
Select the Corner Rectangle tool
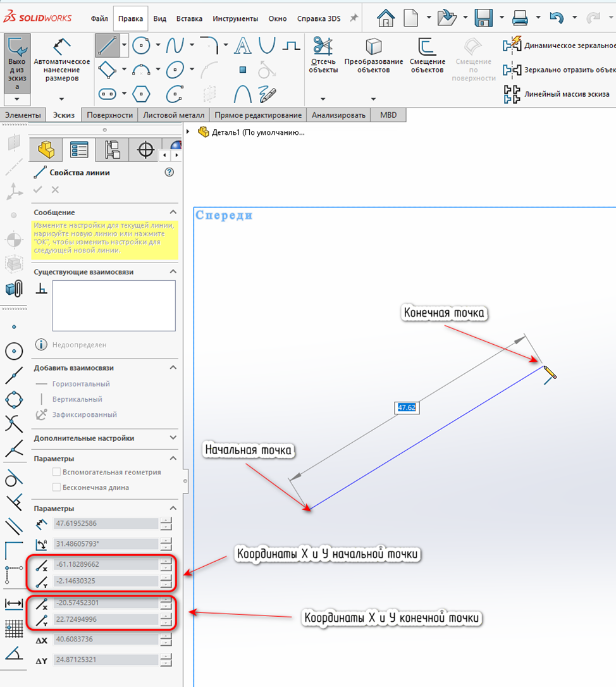(x=108, y=70)
